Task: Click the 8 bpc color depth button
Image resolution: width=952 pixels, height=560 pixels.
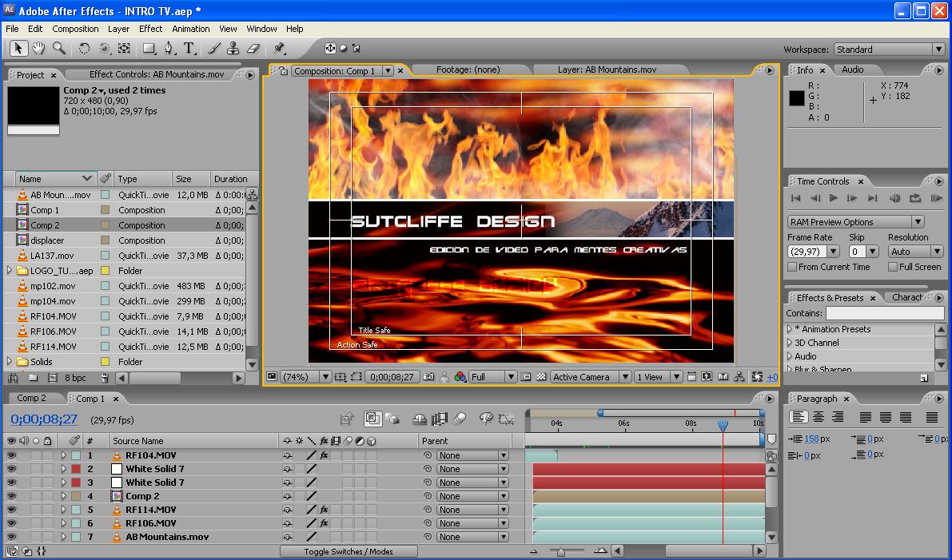Action: pos(75,378)
